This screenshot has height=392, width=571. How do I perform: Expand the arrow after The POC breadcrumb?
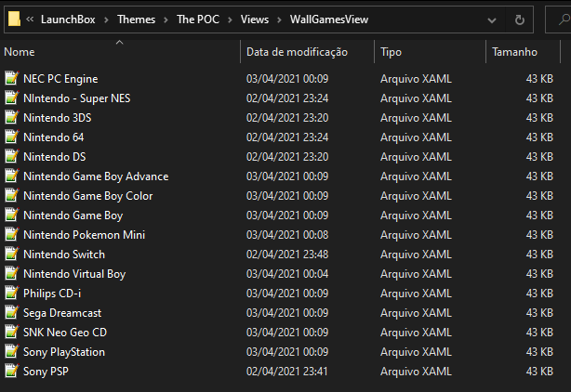(230, 20)
